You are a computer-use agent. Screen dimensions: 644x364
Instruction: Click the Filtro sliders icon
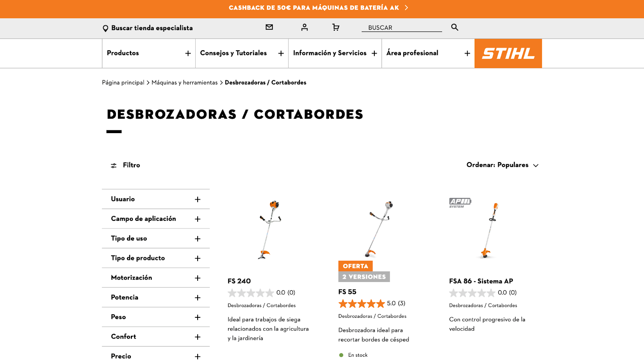(x=114, y=165)
